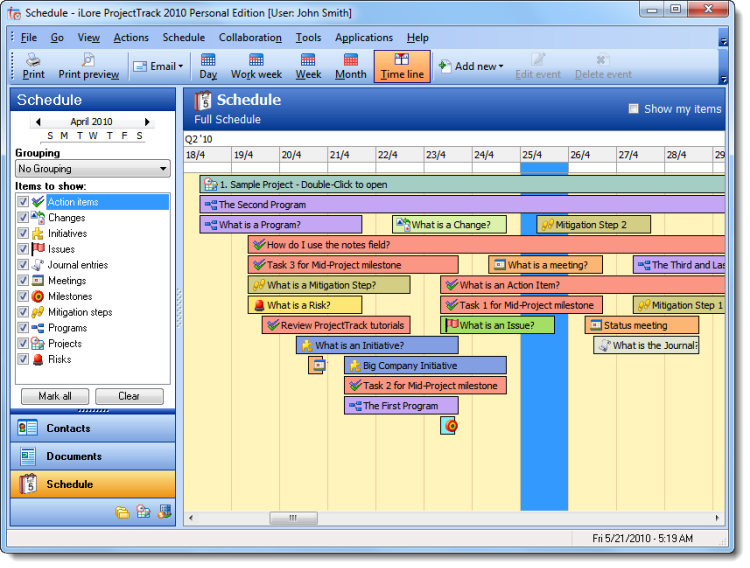Click the Clear button

click(x=129, y=396)
